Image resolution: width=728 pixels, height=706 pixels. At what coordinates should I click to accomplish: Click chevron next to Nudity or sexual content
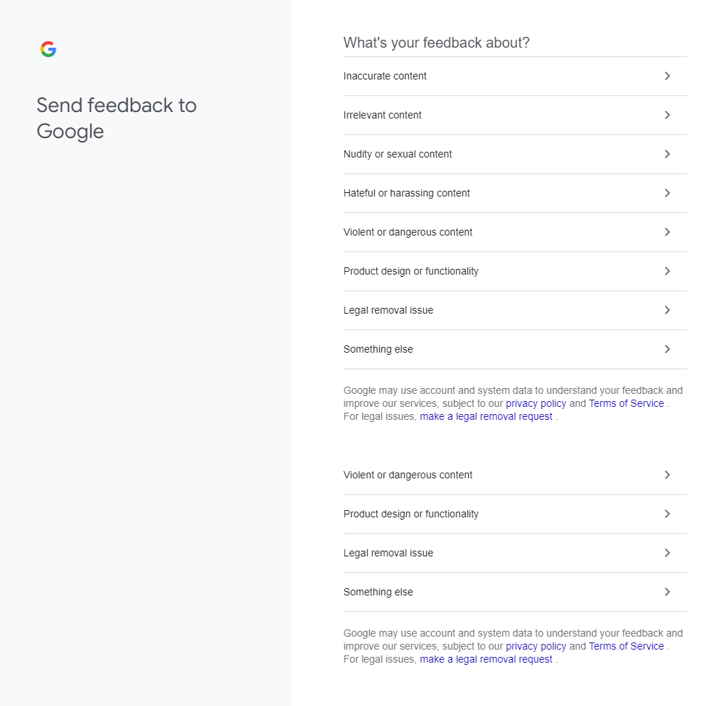tap(667, 154)
